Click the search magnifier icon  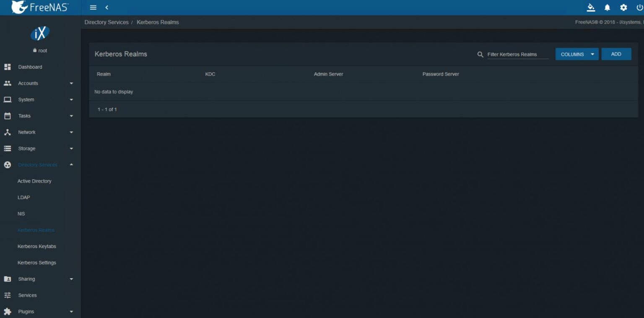480,54
